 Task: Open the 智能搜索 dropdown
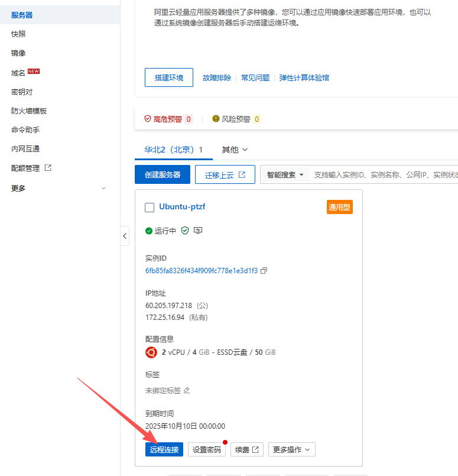click(x=285, y=175)
